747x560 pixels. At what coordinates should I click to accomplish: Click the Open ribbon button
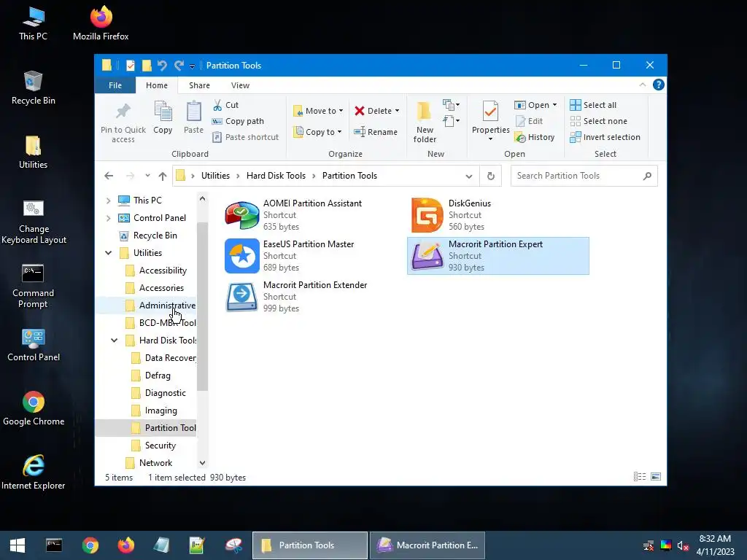(x=535, y=105)
